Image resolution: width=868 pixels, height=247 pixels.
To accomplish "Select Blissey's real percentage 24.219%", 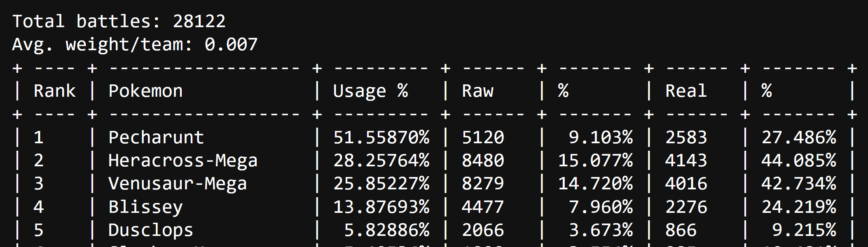I will [799, 207].
